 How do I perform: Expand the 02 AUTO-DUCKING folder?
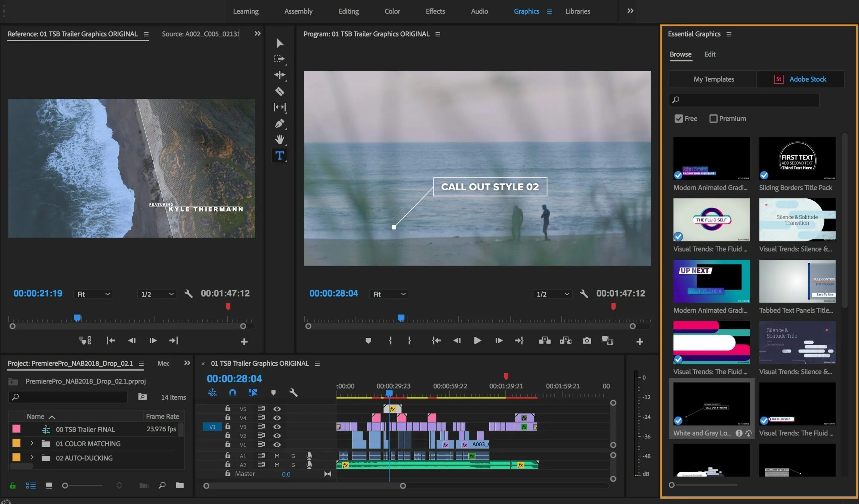30,458
